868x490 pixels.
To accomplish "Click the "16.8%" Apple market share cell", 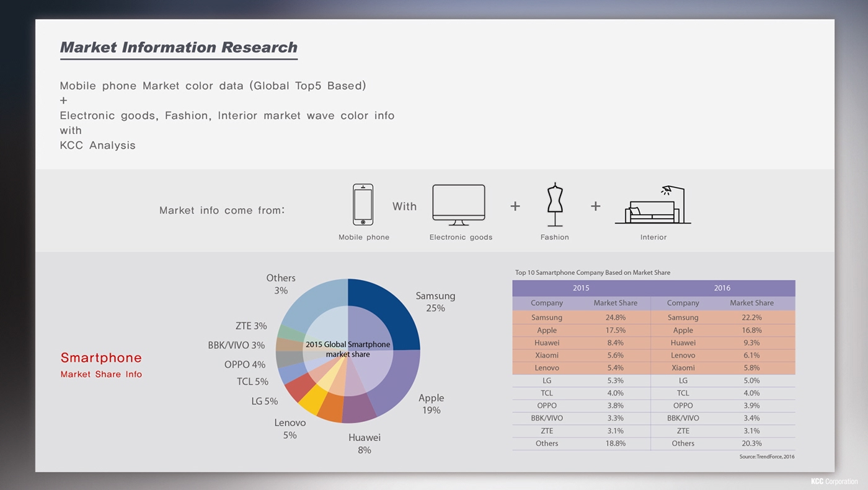I will (x=752, y=330).
